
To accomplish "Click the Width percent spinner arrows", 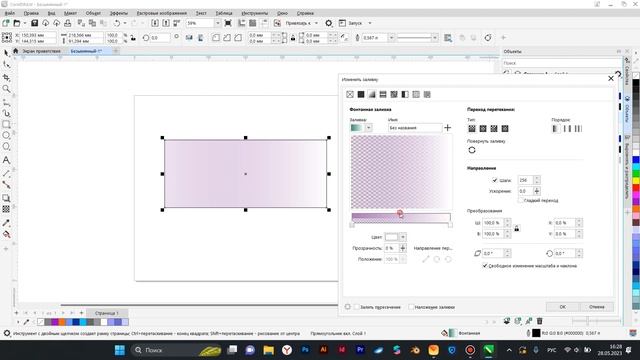I will 507,223.
